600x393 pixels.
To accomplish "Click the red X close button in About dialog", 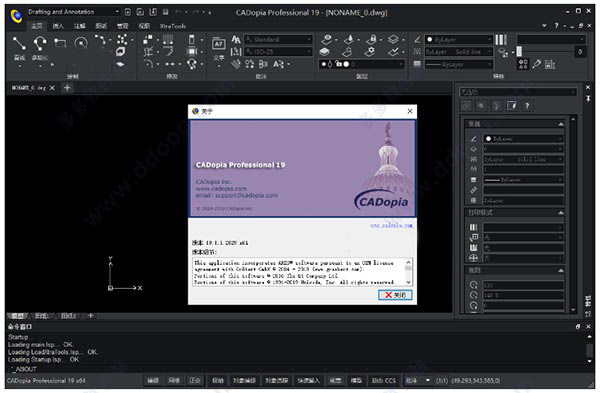I will pyautogui.click(x=395, y=295).
